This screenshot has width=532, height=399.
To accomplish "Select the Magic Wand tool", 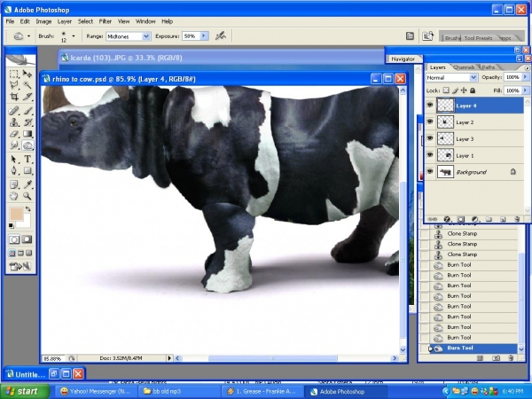I will [x=27, y=85].
